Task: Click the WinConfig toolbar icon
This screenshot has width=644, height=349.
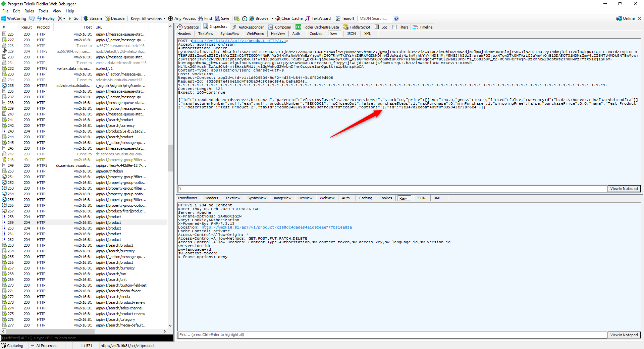Action: (x=13, y=18)
